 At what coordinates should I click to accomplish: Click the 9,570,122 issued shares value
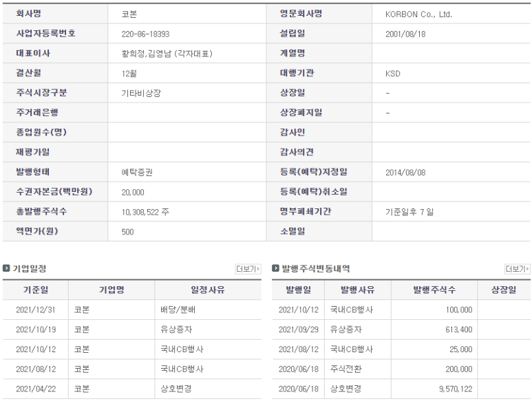456,389
